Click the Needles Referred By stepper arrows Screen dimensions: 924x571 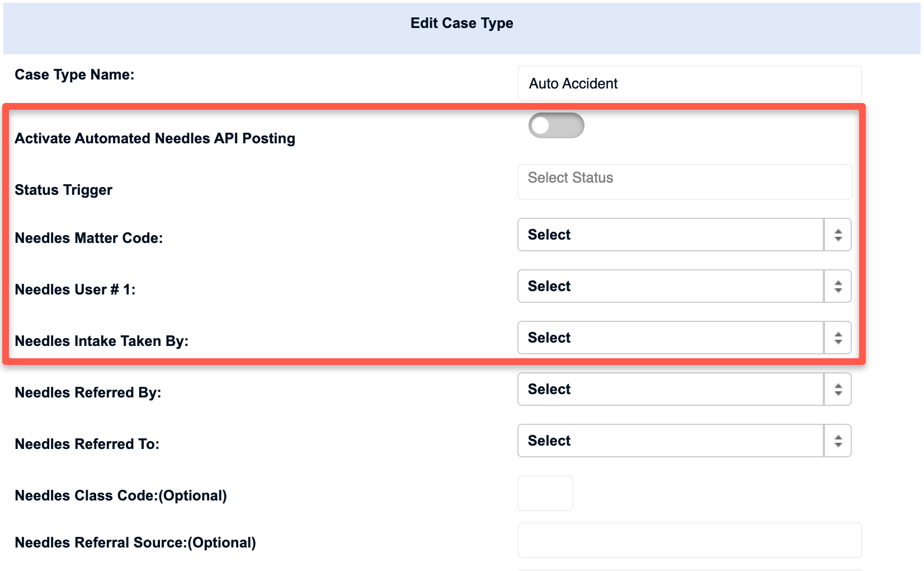click(837, 389)
